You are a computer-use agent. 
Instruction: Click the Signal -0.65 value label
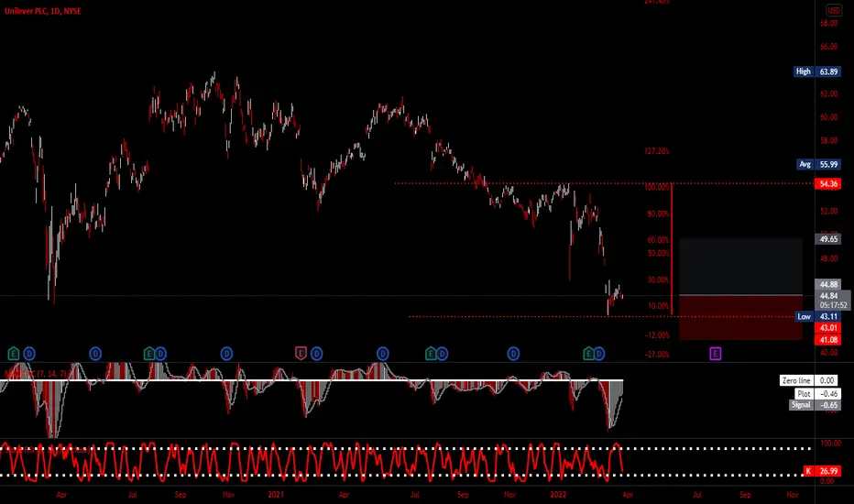[815, 405]
